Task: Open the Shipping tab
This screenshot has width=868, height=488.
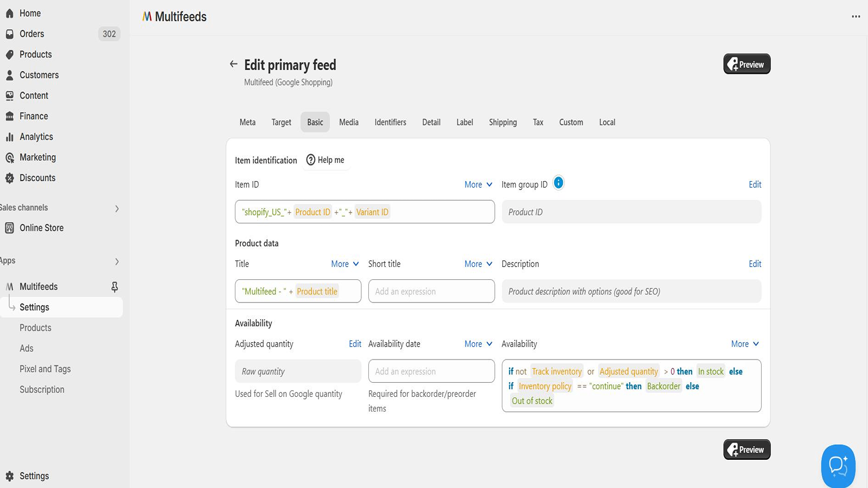Action: click(503, 122)
